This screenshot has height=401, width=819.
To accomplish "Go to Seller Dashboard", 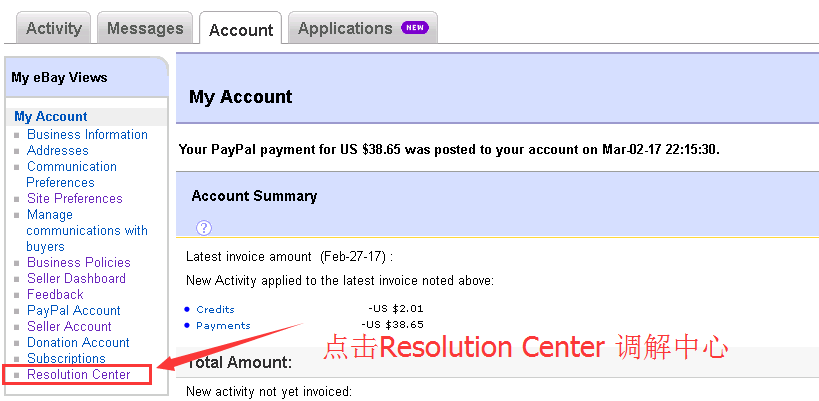I will (x=76, y=279).
